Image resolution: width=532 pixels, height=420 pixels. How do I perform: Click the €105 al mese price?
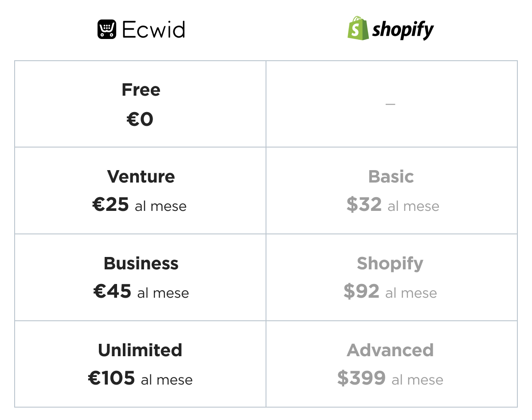[141, 379]
